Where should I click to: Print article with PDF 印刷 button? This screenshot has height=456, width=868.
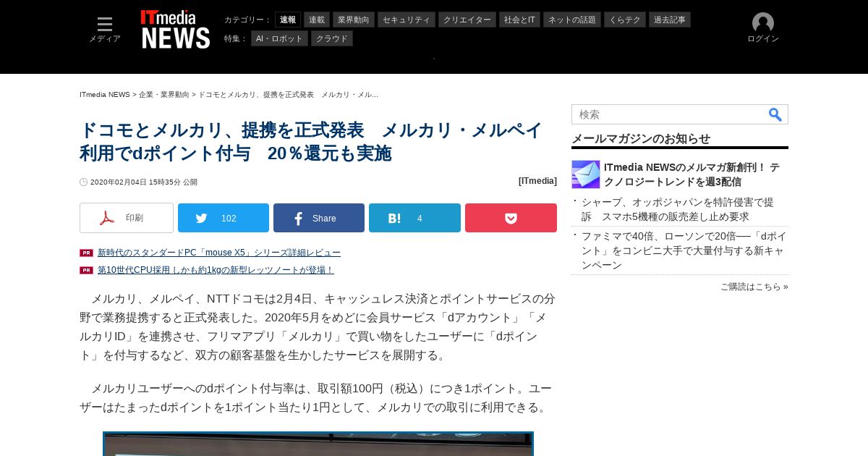click(x=127, y=218)
